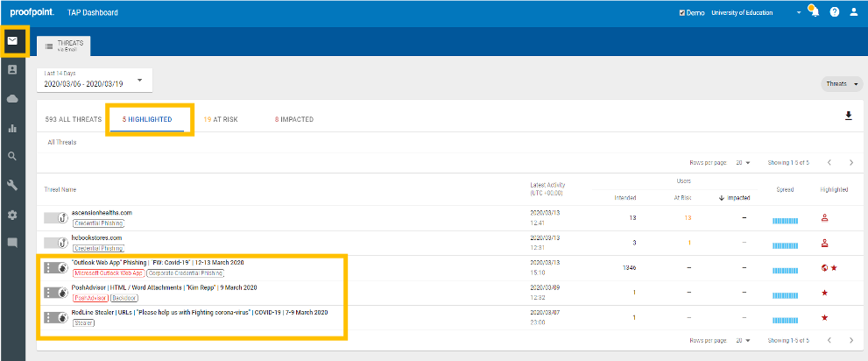Screen dimensions: 868x361
Task: Open the Outlook Web App Phishing threat
Action: 158,263
